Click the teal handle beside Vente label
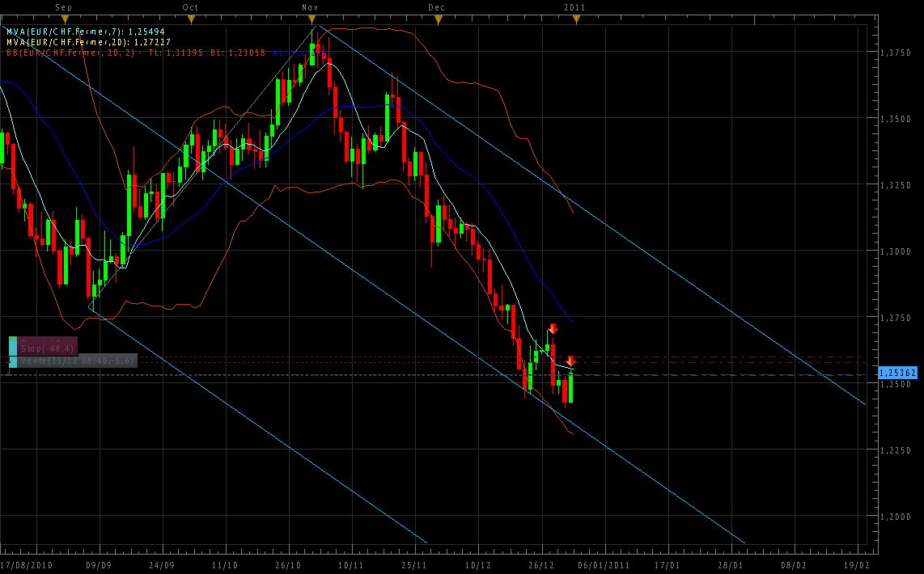The width and height of the screenshot is (924, 574). (x=12, y=361)
